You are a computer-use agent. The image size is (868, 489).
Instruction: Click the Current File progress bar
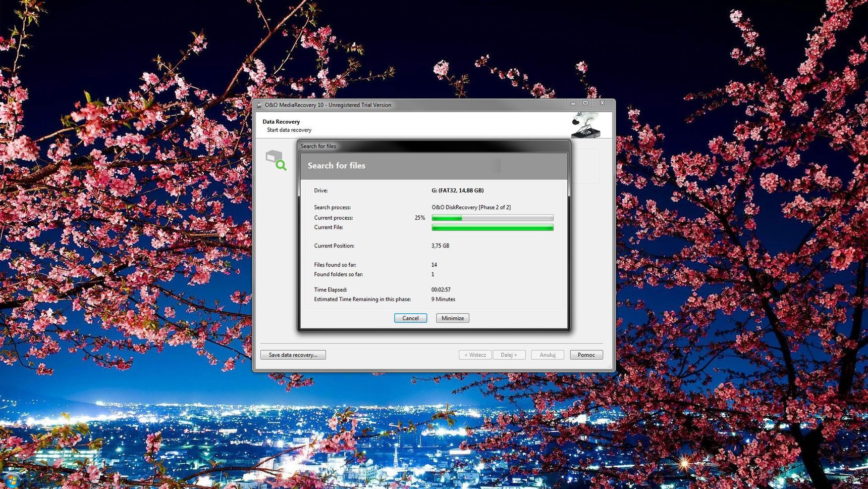click(x=493, y=228)
